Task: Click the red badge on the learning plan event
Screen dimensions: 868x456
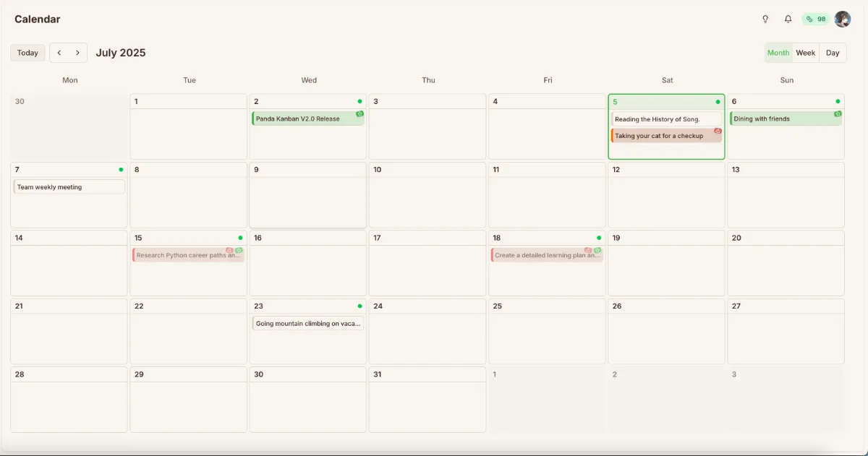Action: point(588,249)
